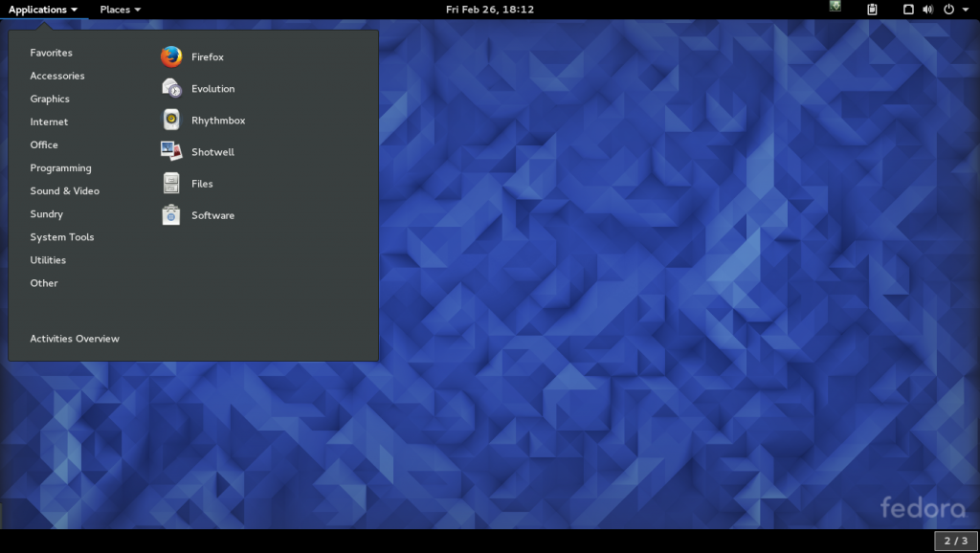The height and width of the screenshot is (553, 980).
Task: Click the Firefox text label
Action: tap(208, 56)
